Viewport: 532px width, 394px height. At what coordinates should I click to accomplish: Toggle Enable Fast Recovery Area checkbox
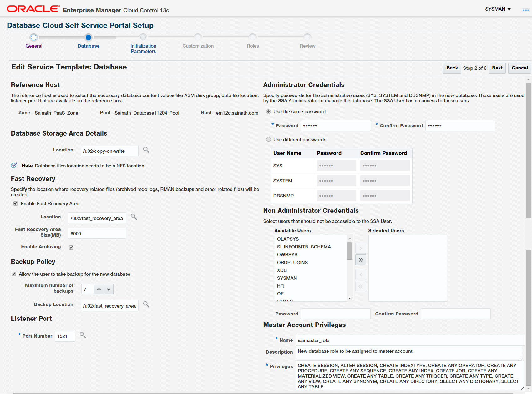point(15,204)
